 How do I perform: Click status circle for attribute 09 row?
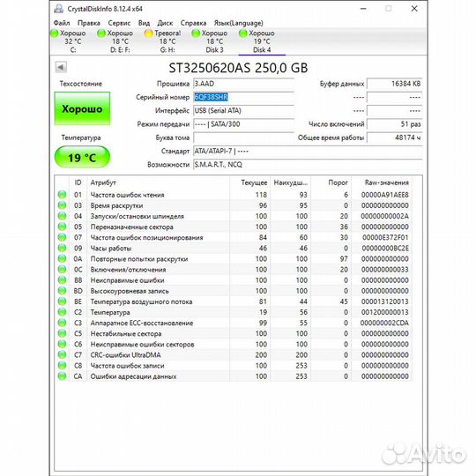(x=62, y=248)
